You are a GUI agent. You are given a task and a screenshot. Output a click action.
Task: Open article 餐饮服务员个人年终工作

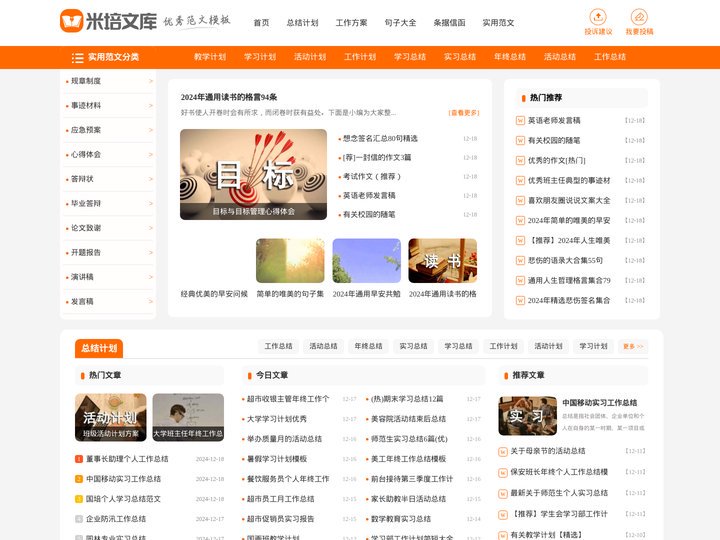[288, 479]
